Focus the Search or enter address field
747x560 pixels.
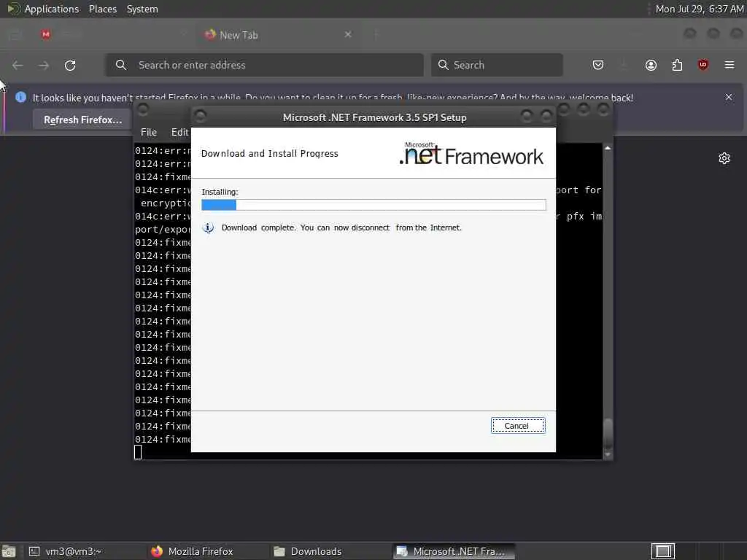(264, 65)
